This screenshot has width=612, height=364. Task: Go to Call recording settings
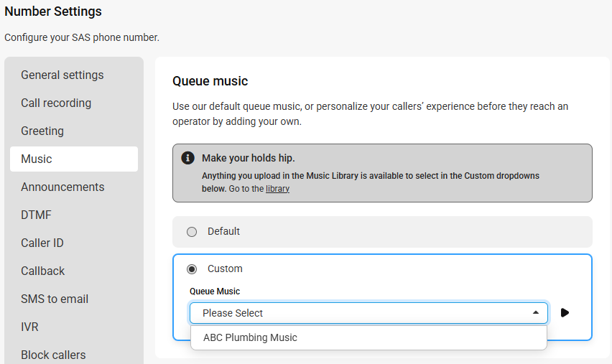[56, 103]
